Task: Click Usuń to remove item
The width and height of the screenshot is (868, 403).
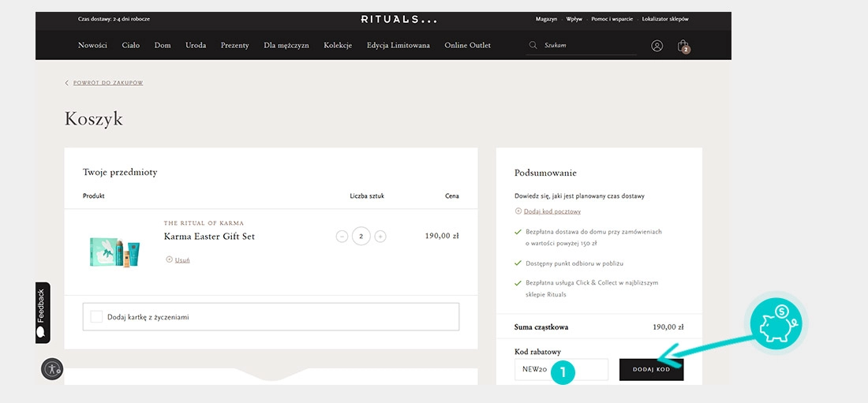Action: tap(182, 259)
